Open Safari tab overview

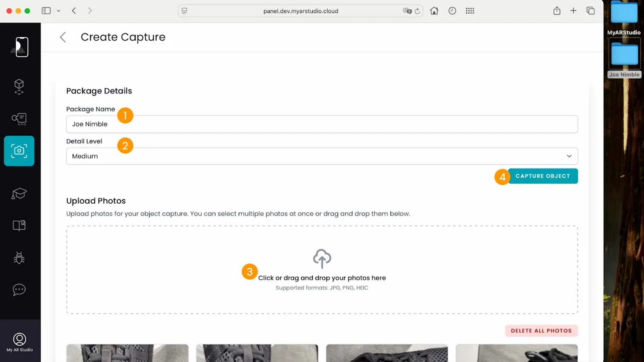pyautogui.click(x=590, y=11)
